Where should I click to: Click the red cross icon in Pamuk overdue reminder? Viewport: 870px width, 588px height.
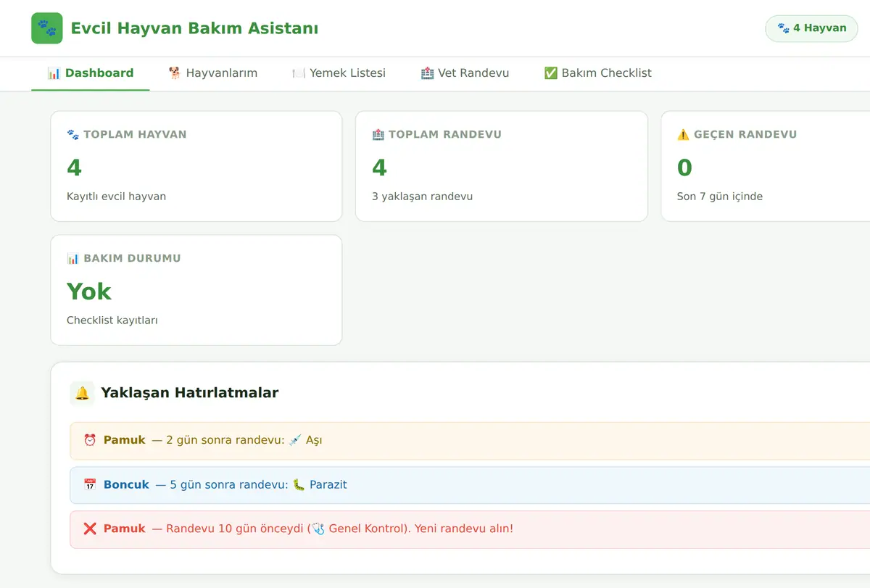click(x=90, y=529)
